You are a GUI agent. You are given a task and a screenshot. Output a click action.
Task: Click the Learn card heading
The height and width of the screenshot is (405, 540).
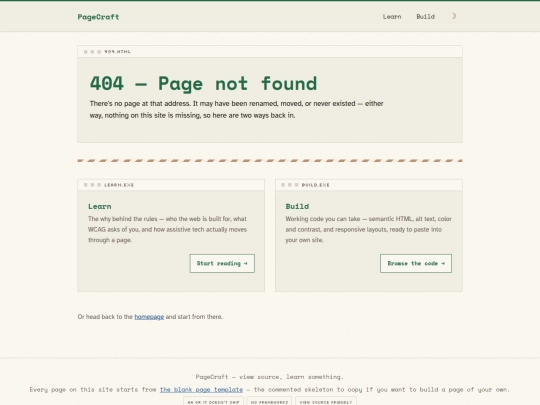pos(100,206)
